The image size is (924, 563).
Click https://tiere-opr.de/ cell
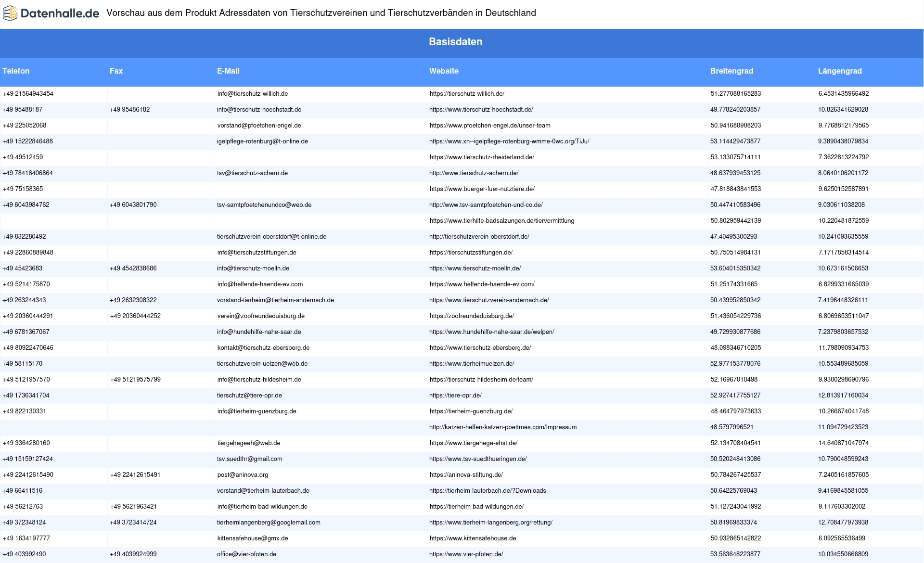coord(456,396)
